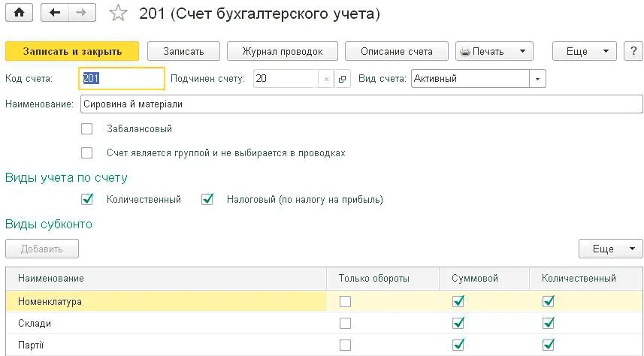Screen dimensions: 644x356
Task: Open Журнал проводок
Action: [x=282, y=51]
